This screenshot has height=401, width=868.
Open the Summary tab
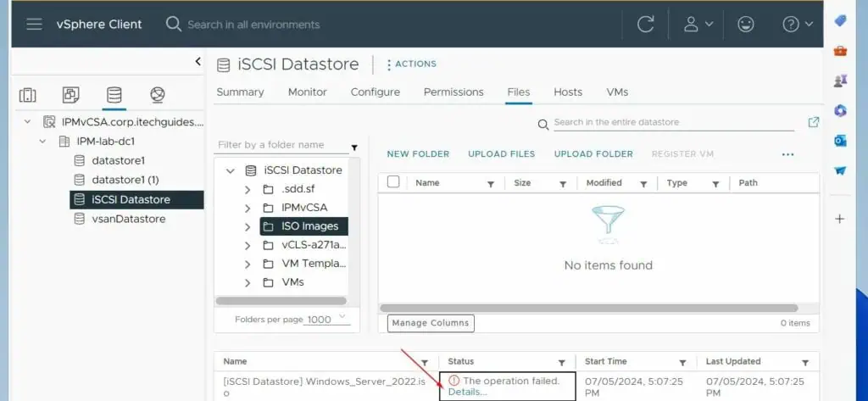[x=240, y=92]
